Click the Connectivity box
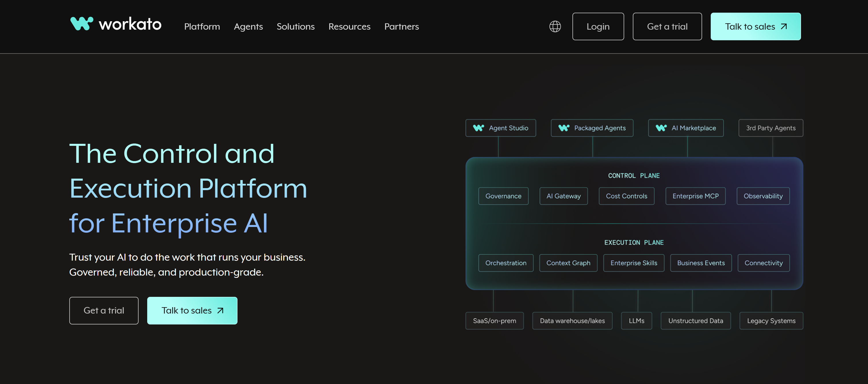The height and width of the screenshot is (384, 868). 764,263
